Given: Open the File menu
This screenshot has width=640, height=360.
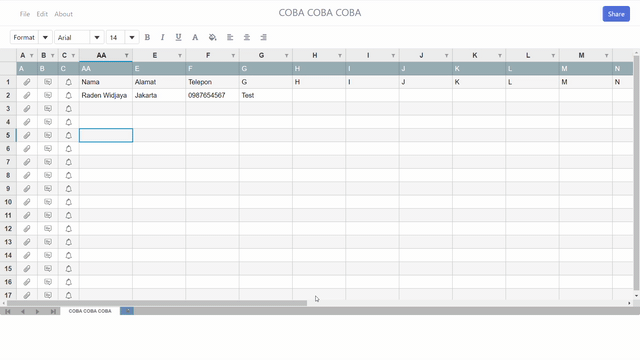Looking at the screenshot, I should click(x=24, y=14).
